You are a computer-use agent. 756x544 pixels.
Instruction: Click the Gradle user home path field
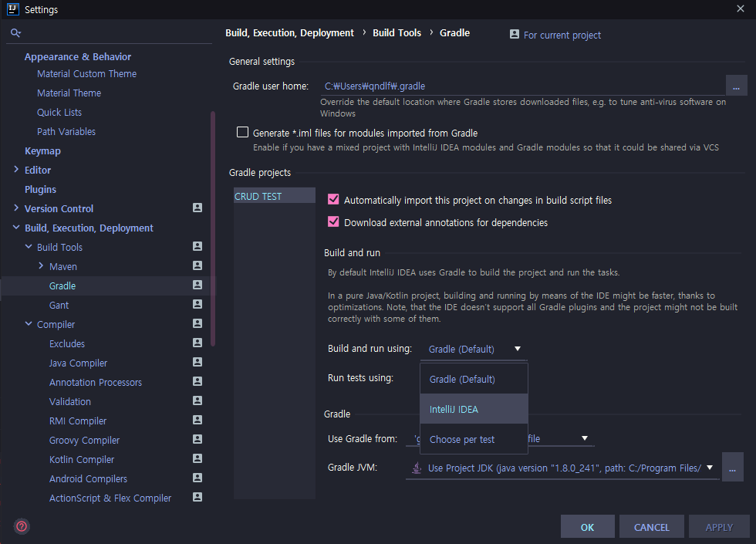(523, 86)
